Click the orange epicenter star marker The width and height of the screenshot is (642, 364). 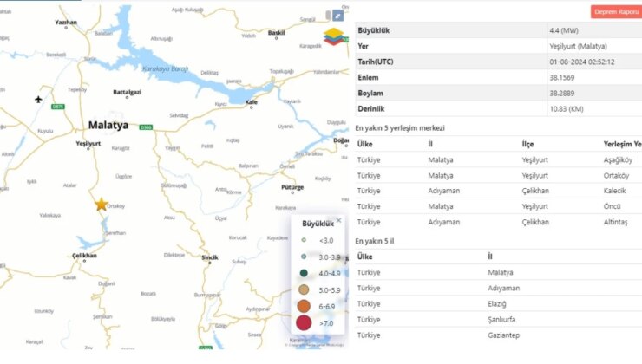click(x=101, y=204)
